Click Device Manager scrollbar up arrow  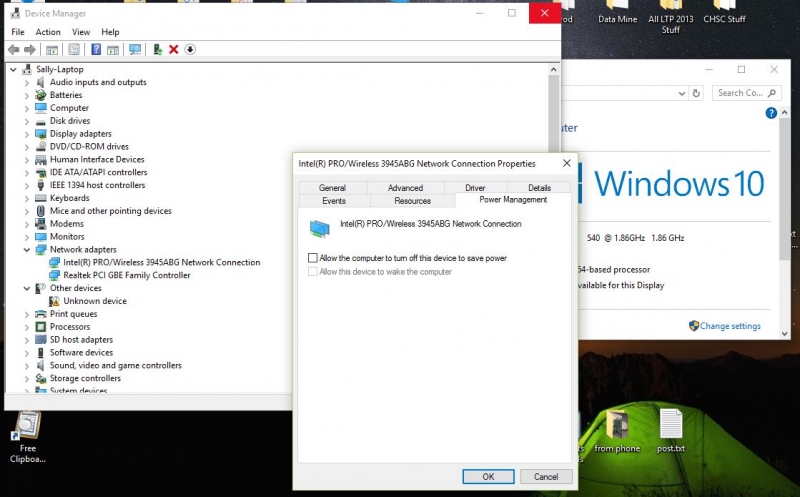[554, 69]
